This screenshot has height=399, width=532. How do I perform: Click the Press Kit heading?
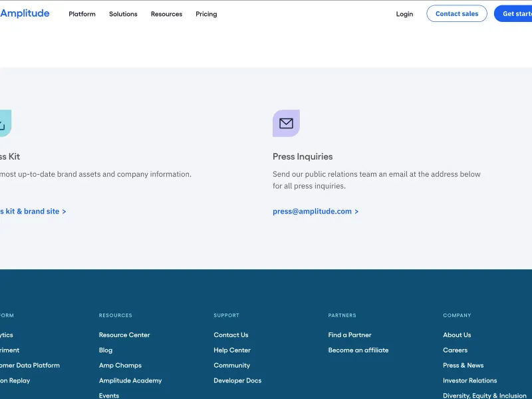coord(10,156)
